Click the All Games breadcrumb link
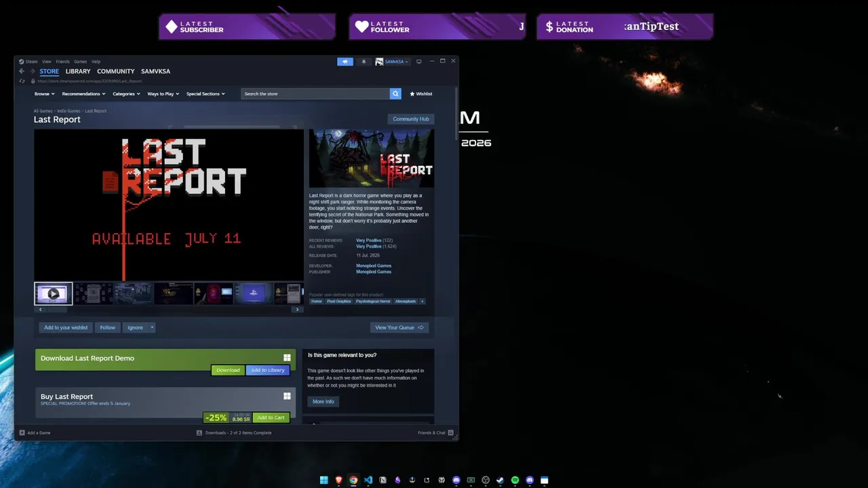 [x=43, y=110]
